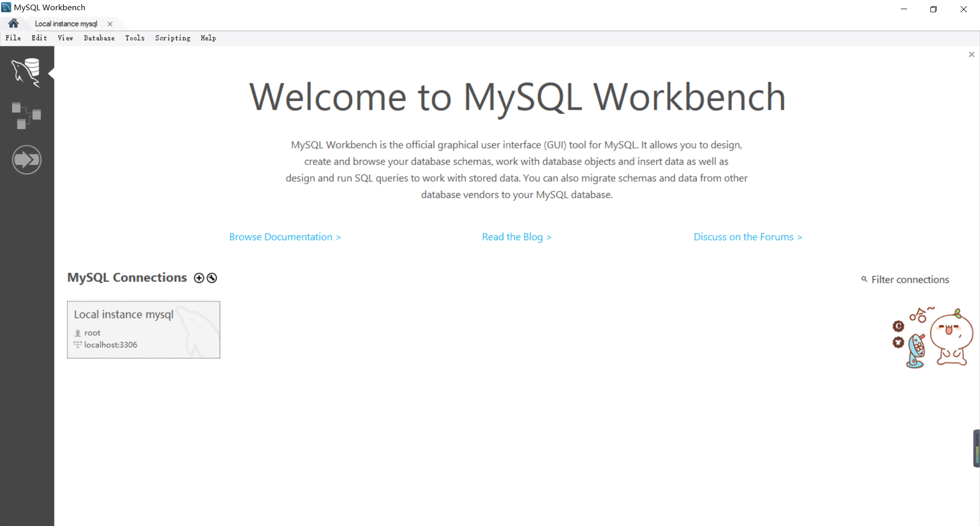Click the upper brown round widget button
Screen dimensions: 980x526
898,326
